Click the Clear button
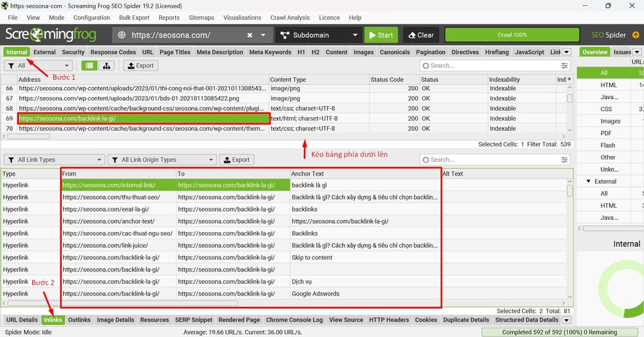 [x=421, y=35]
